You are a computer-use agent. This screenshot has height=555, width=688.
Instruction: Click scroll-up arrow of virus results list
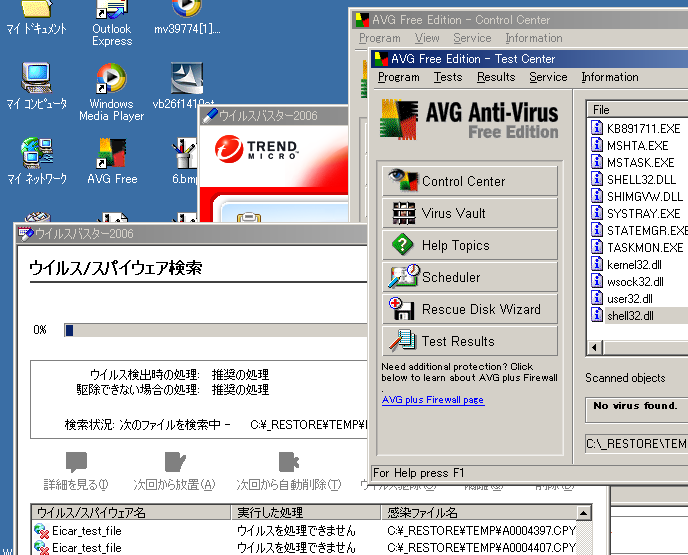(x=584, y=512)
